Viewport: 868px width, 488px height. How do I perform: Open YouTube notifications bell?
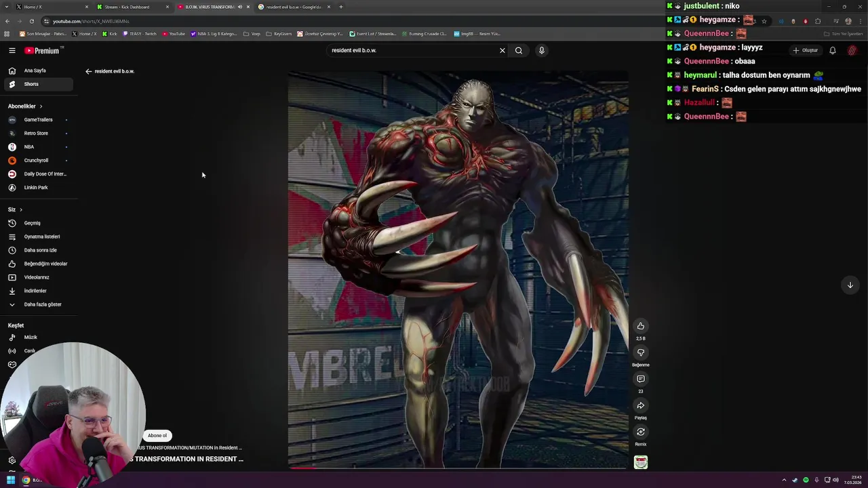tap(833, 50)
